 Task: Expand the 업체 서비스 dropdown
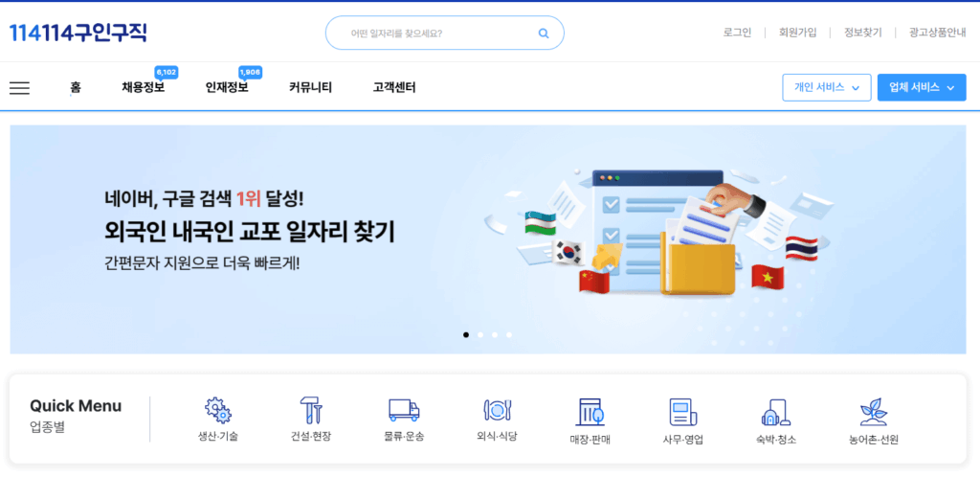[922, 87]
